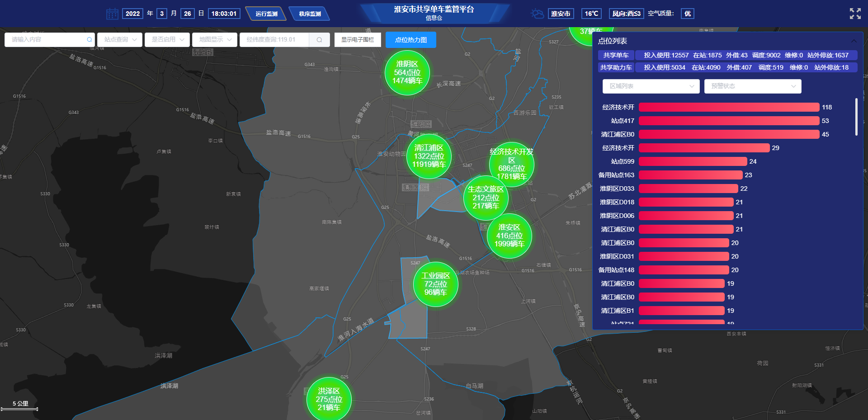Select the 淮阴区 cluster bubble on map
Screen dimensions: 868x420
click(407, 72)
